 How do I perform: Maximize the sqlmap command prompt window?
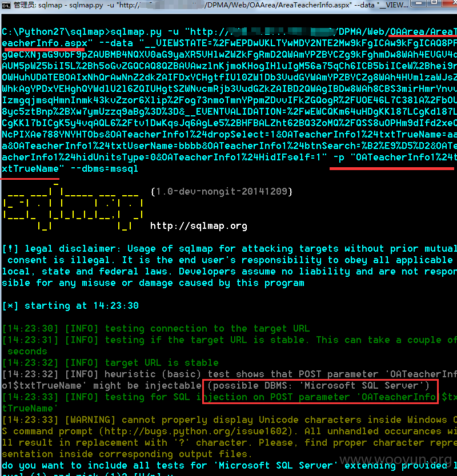click(x=434, y=3)
